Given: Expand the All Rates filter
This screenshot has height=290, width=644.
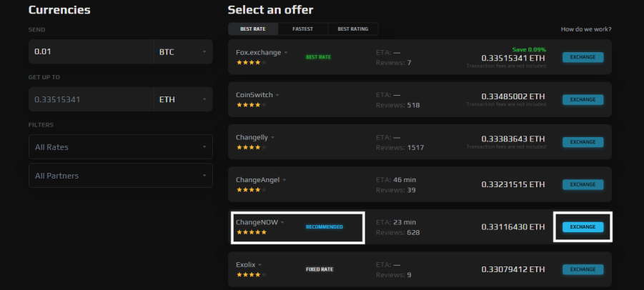Looking at the screenshot, I should point(121,147).
